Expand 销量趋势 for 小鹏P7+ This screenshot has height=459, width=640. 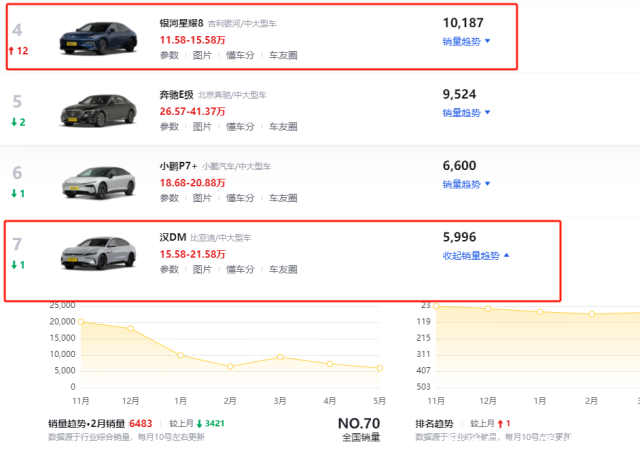click(466, 185)
